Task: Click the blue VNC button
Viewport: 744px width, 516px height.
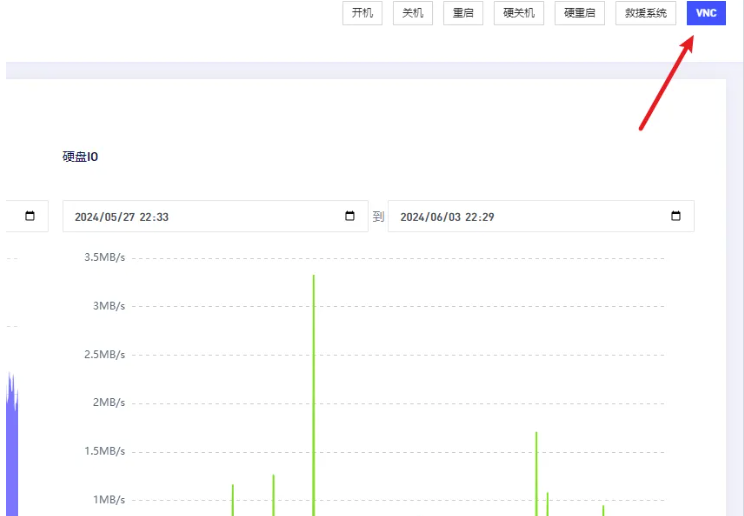Action: coord(706,13)
